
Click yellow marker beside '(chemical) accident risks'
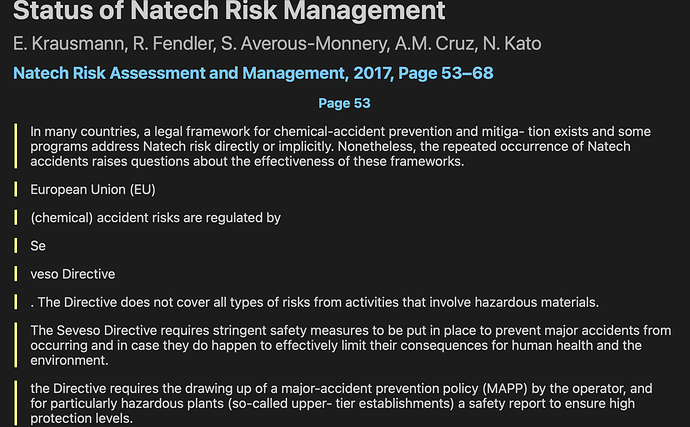click(16, 217)
